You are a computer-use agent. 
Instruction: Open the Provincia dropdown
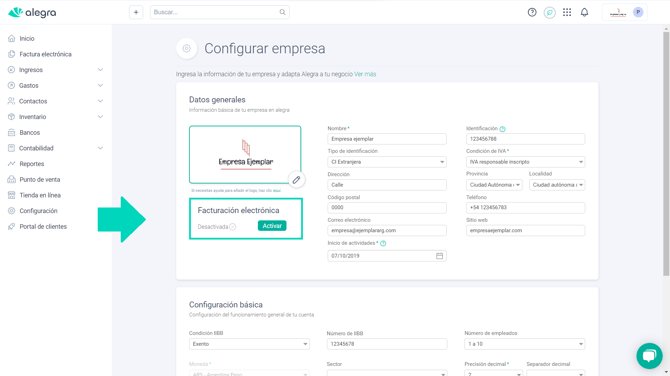coord(494,185)
